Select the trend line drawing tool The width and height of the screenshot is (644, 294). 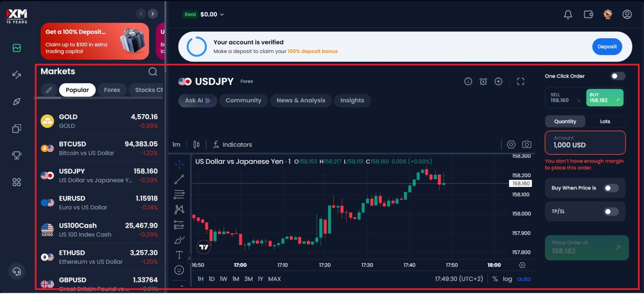(x=179, y=179)
